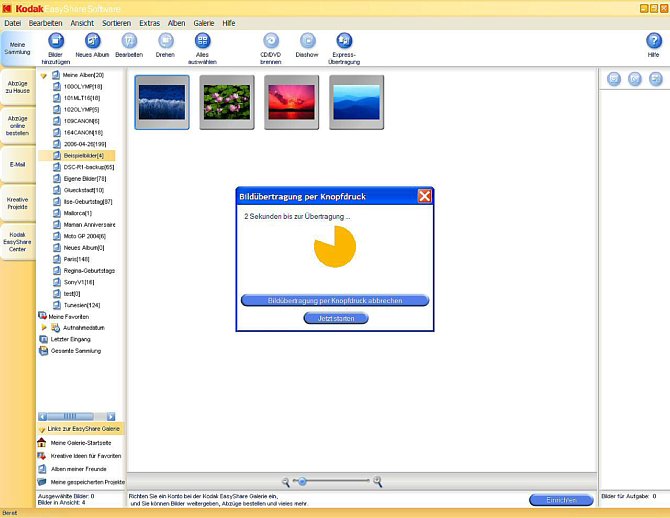Click Bildübertragung per Knopfdruck abbrechen button

click(x=335, y=300)
